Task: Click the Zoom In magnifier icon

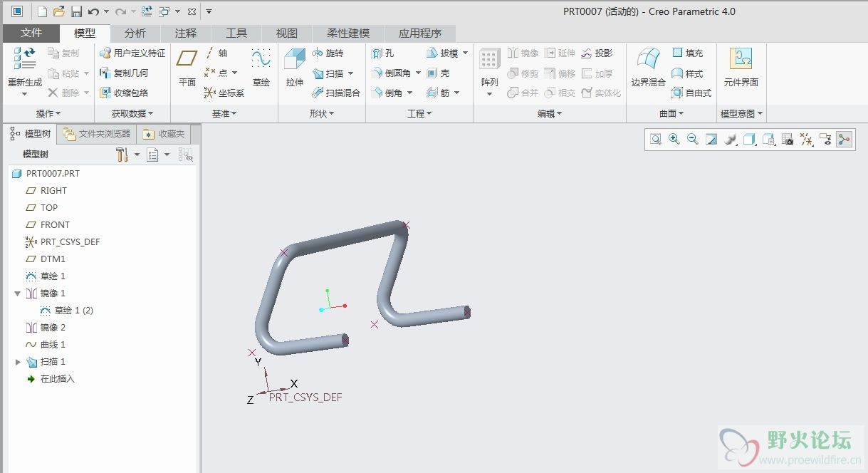Action: (x=674, y=140)
